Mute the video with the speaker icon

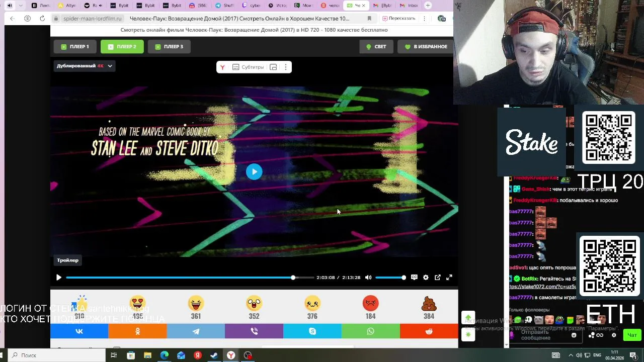pyautogui.click(x=368, y=278)
